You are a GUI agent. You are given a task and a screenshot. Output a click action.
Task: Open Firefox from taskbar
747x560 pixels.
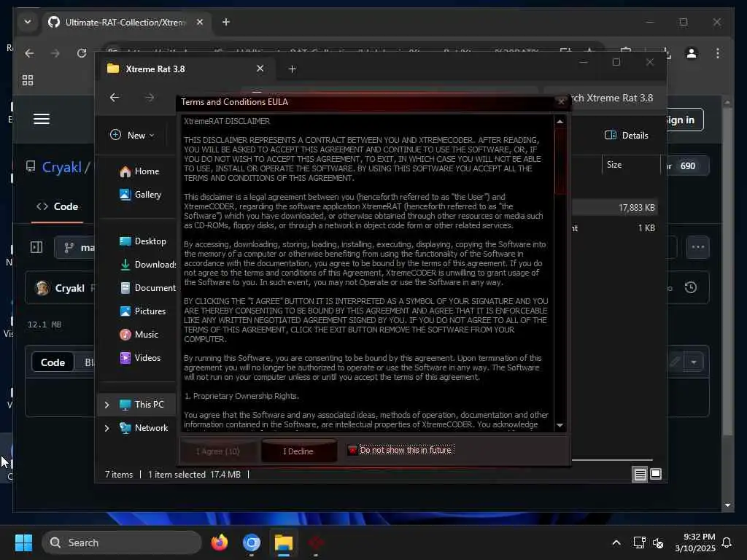click(220, 542)
